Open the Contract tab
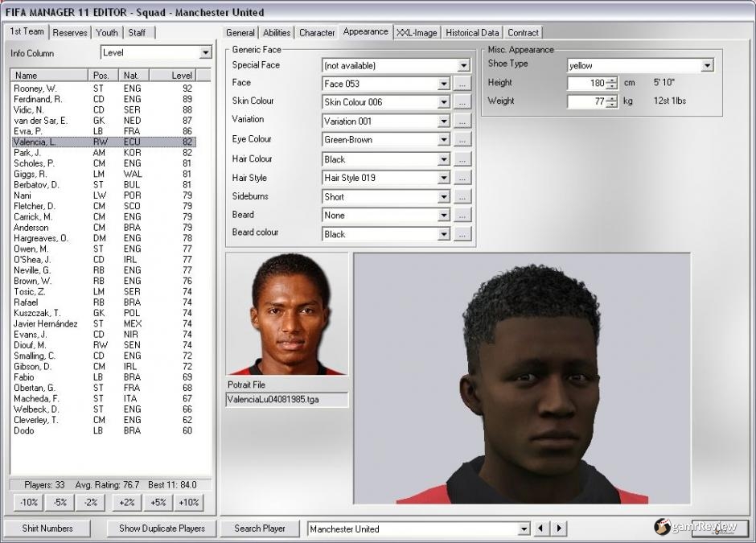Image resolution: width=756 pixels, height=543 pixels. (x=523, y=33)
